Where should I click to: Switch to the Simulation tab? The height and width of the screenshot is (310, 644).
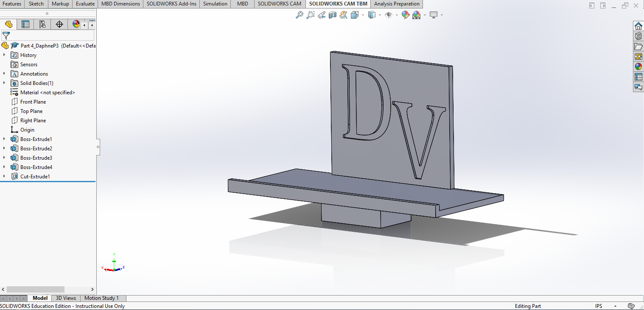coord(215,4)
